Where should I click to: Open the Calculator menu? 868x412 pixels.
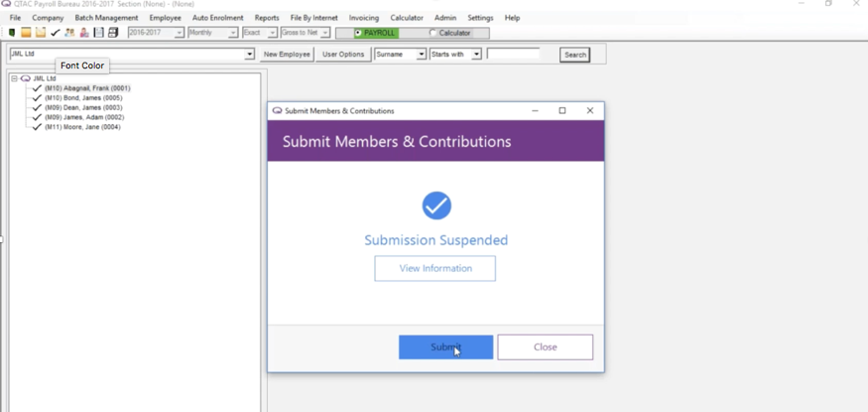coord(407,18)
